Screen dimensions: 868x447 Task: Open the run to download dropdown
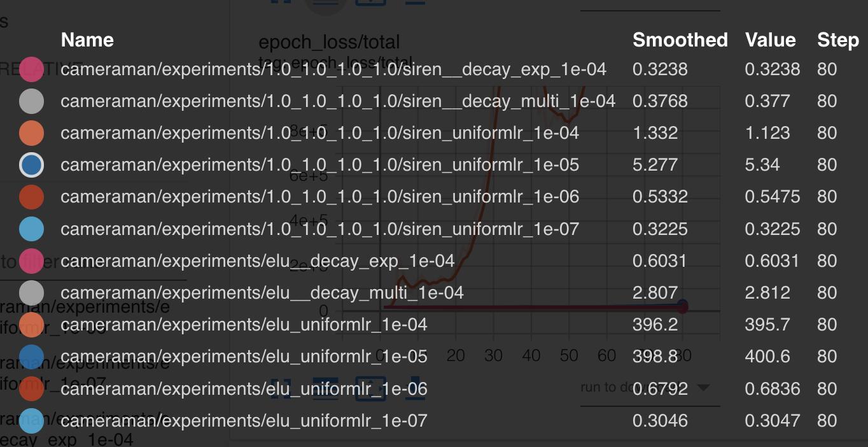pos(650,388)
